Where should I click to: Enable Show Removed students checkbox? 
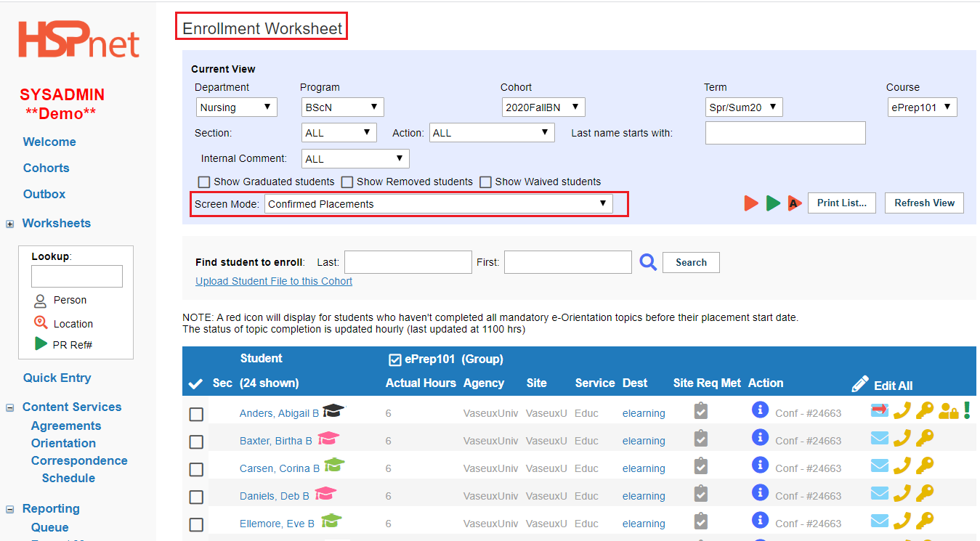pyautogui.click(x=347, y=182)
